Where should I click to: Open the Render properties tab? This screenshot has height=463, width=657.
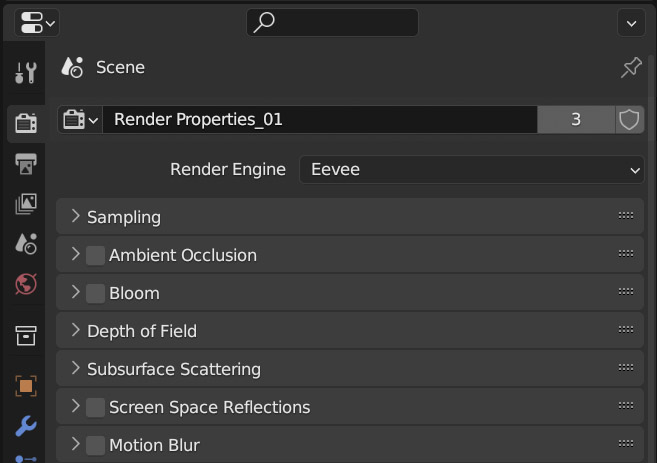26,123
